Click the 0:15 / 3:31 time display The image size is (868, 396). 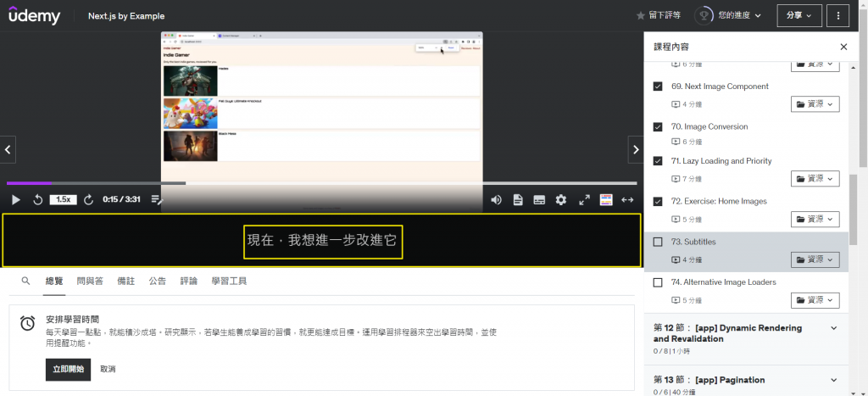click(121, 200)
